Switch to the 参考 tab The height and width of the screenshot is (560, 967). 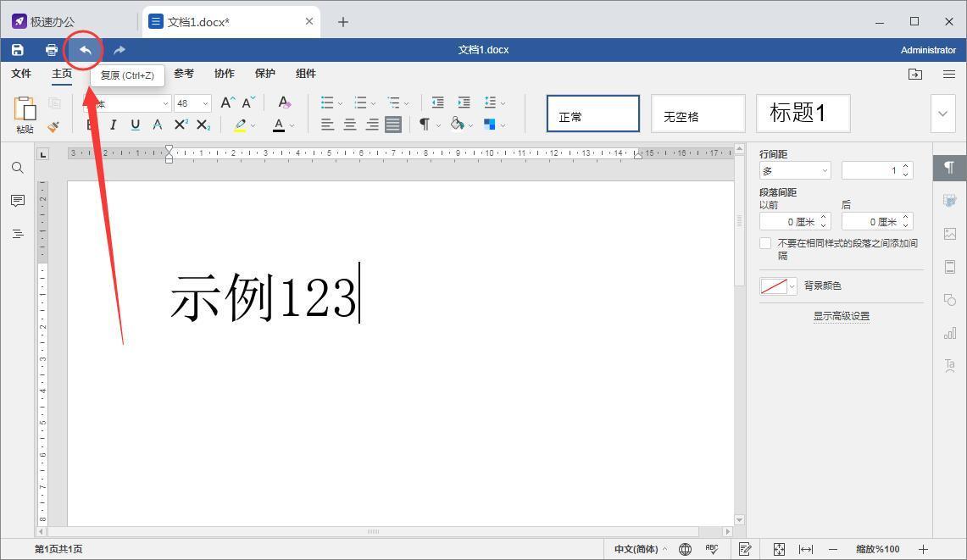(184, 74)
